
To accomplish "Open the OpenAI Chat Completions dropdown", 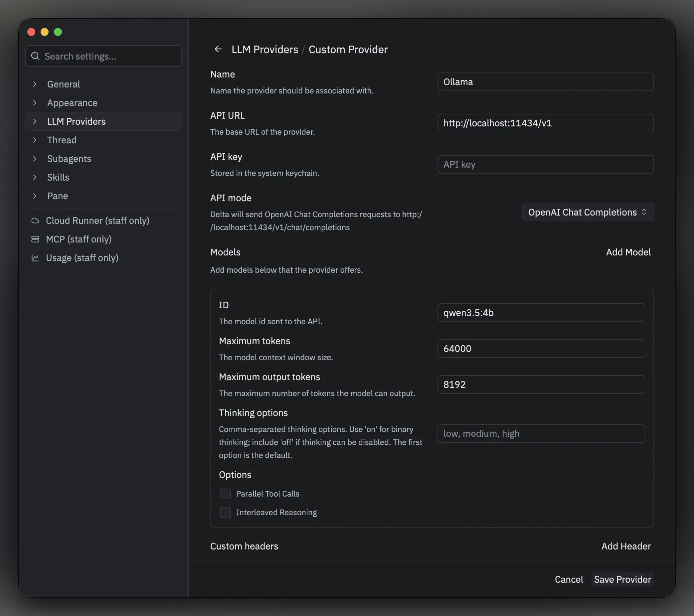I will 588,212.
